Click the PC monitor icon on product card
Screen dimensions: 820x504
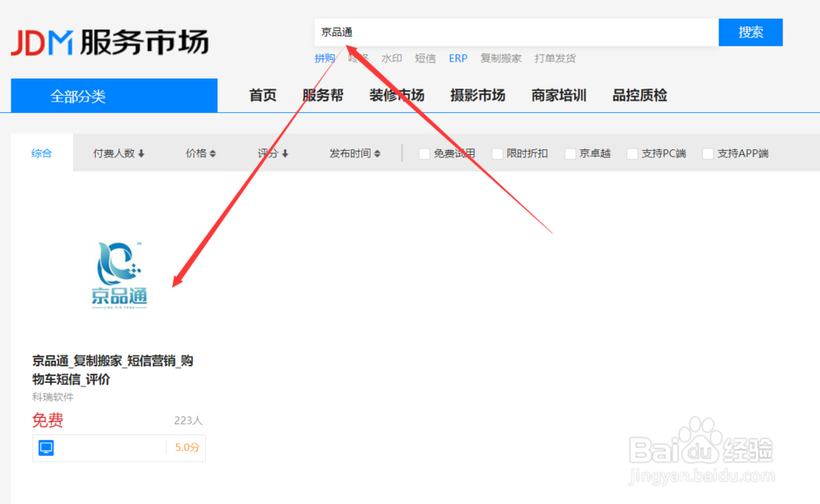click(x=46, y=448)
